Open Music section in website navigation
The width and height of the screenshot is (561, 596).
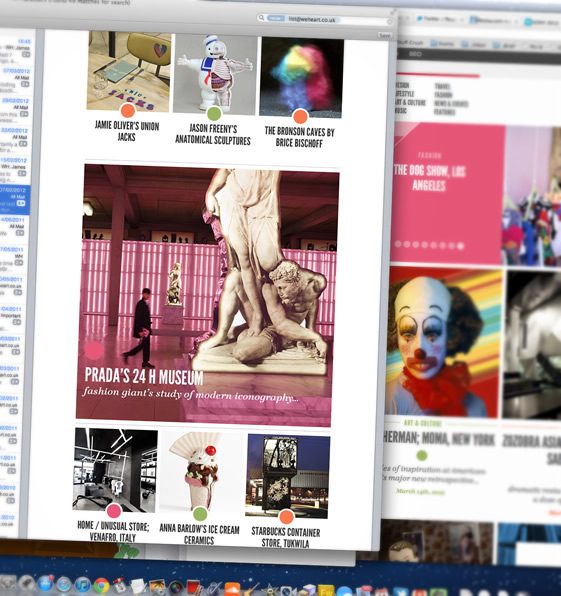[401, 111]
